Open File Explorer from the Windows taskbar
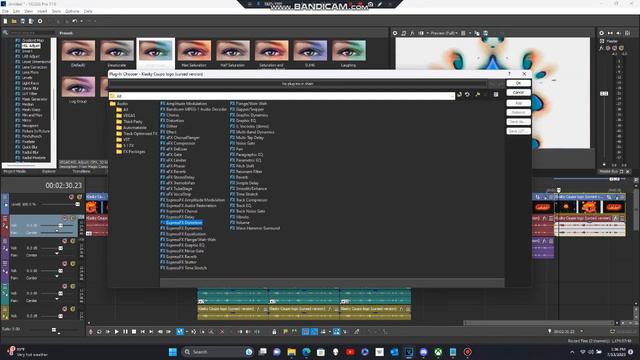Screen dimensions: 640x360 click(291, 352)
